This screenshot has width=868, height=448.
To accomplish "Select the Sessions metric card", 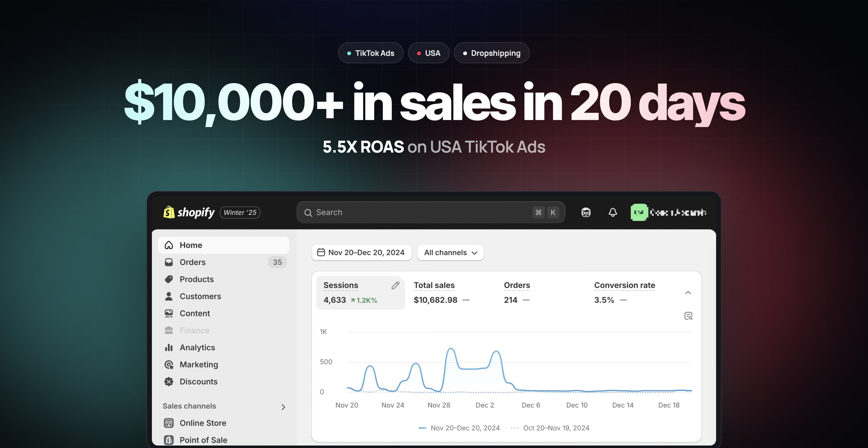I will [x=361, y=293].
